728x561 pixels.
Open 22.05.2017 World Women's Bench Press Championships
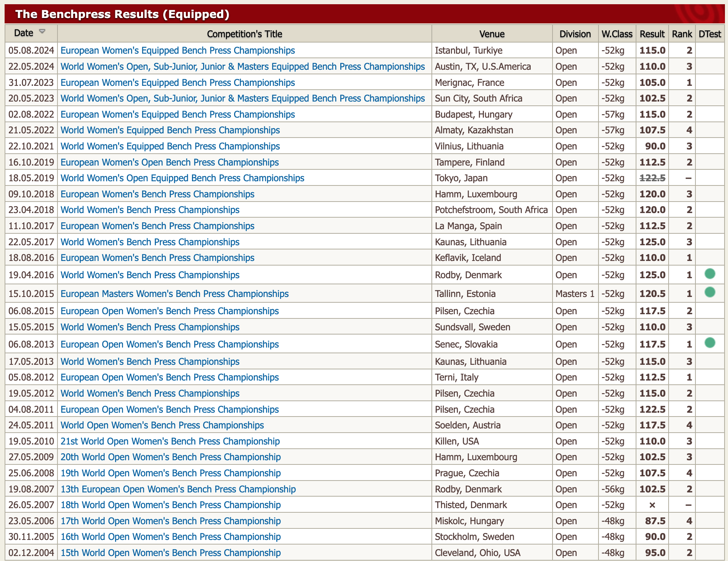(x=150, y=242)
